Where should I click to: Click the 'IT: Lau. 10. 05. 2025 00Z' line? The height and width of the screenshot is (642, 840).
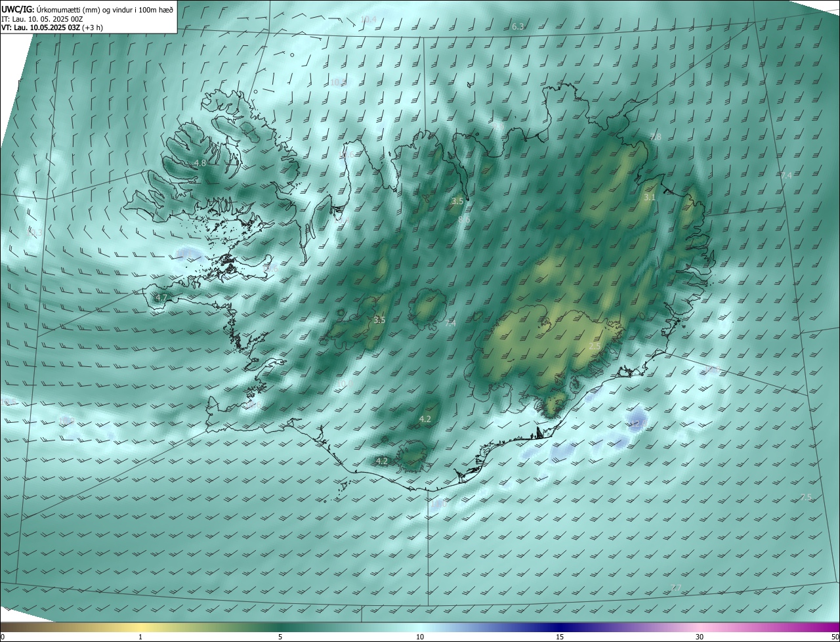42,19
